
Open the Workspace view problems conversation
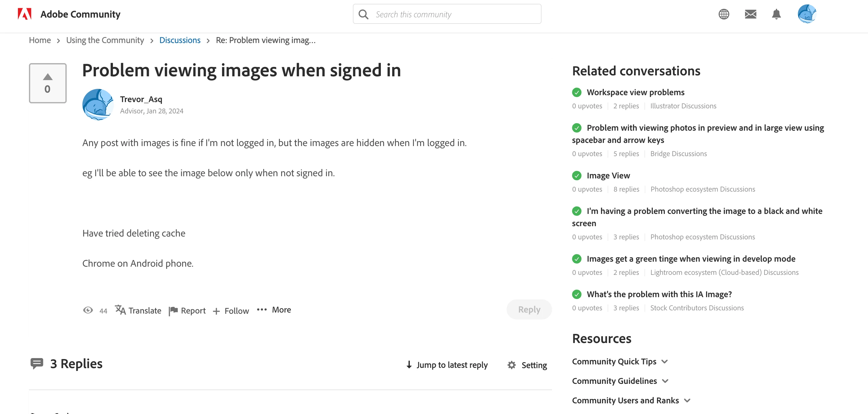(635, 92)
